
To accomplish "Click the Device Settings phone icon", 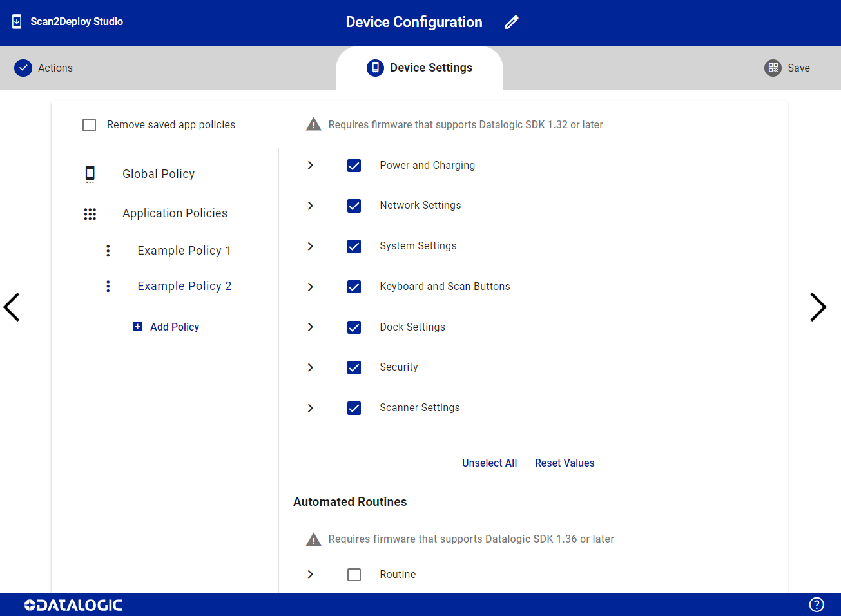I will 375,68.
